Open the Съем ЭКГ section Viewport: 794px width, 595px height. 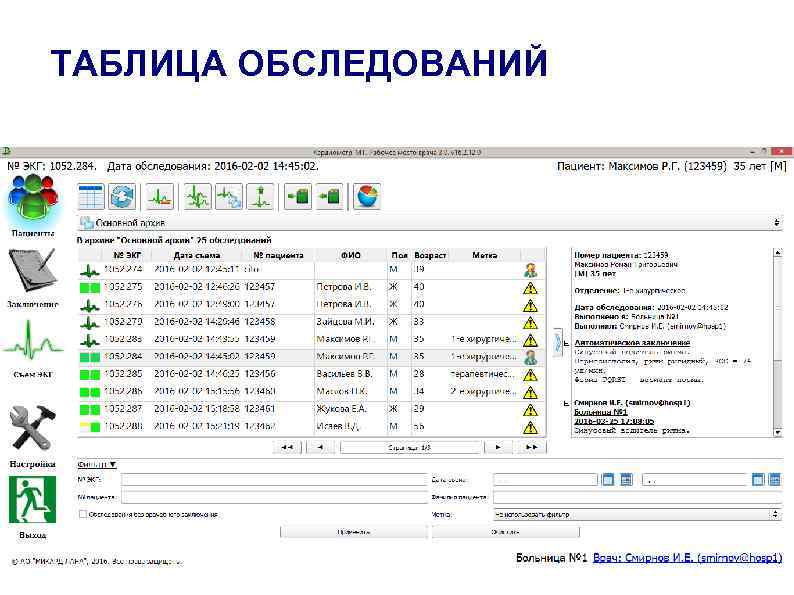click(33, 349)
